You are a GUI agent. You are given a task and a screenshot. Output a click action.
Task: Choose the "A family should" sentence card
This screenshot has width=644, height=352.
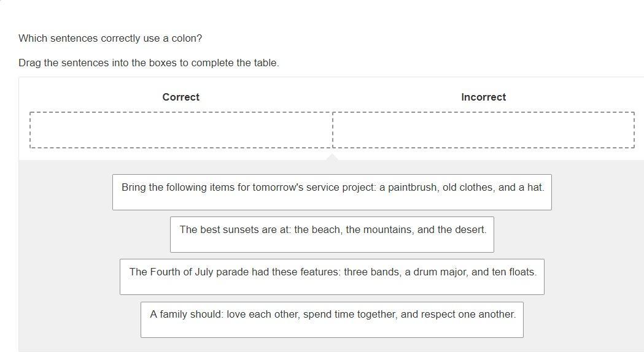(332, 319)
